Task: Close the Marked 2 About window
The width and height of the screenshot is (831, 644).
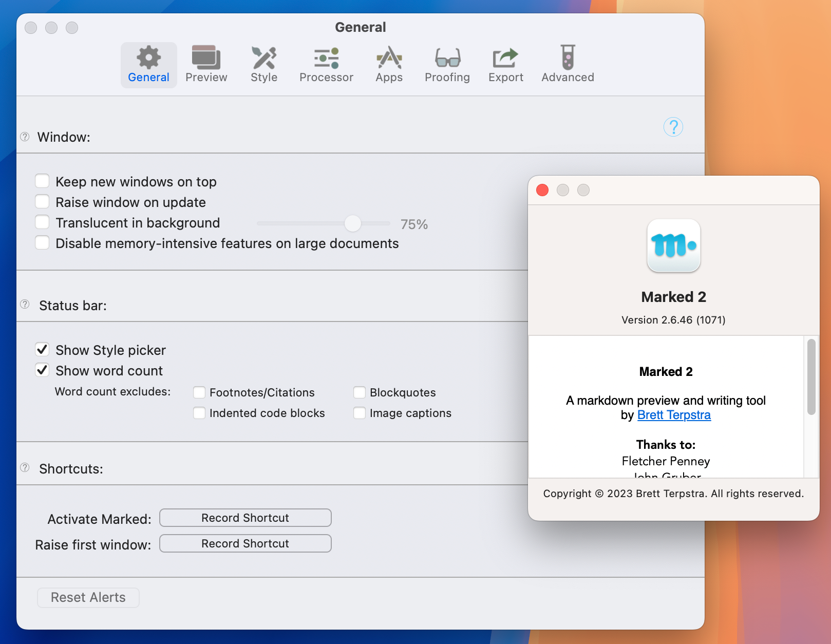Action: (542, 190)
